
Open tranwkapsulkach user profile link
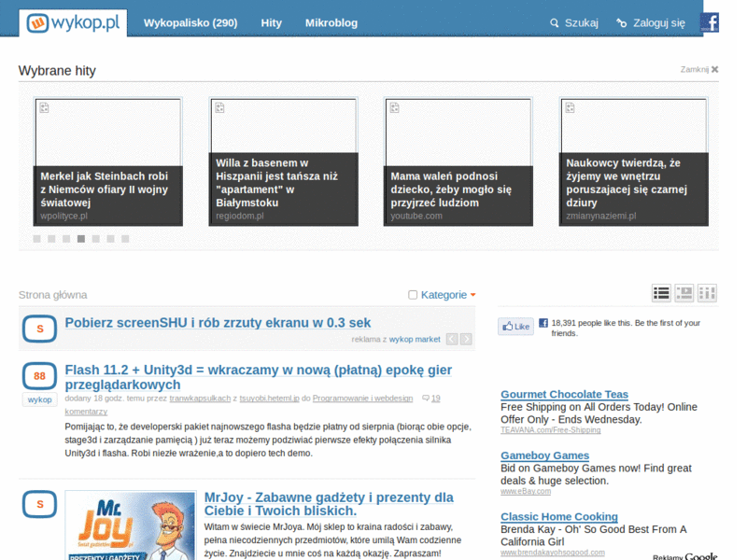[200, 399]
